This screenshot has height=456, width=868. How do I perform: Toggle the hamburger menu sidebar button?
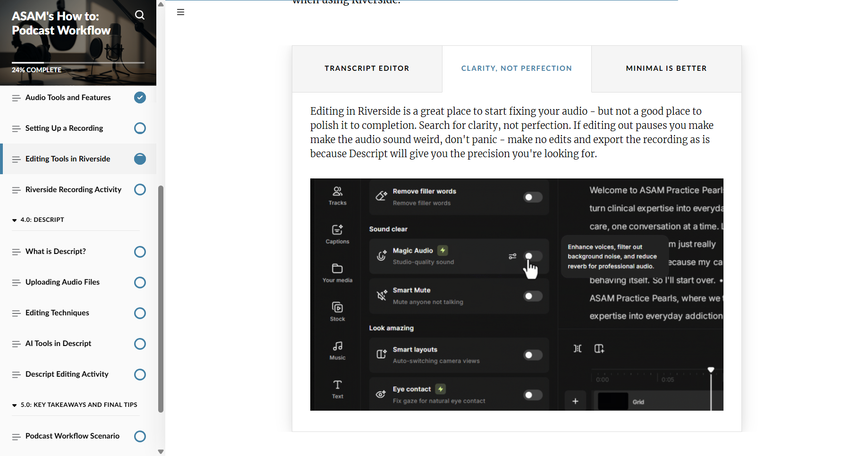(x=180, y=12)
